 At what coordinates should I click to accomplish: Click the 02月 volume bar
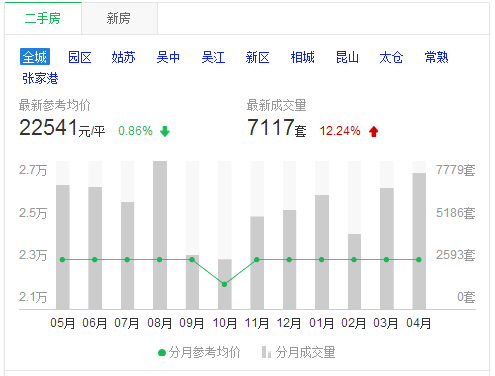click(354, 271)
